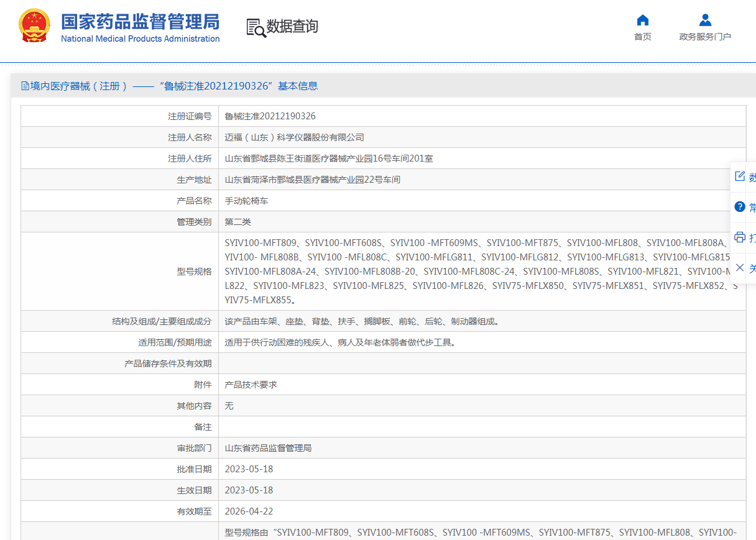Screen dimensions: 756x540
Task: Click production address ending 22号车间
Action: pos(312,180)
